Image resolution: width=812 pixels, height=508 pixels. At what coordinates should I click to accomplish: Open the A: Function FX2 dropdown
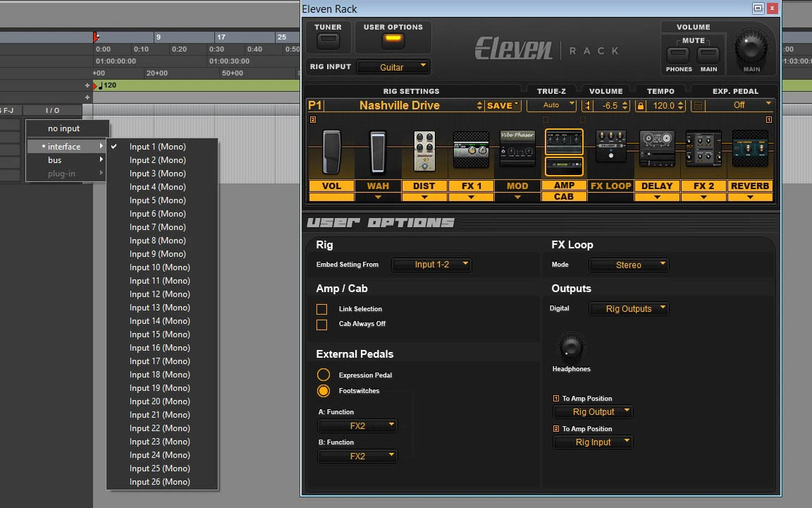357,426
